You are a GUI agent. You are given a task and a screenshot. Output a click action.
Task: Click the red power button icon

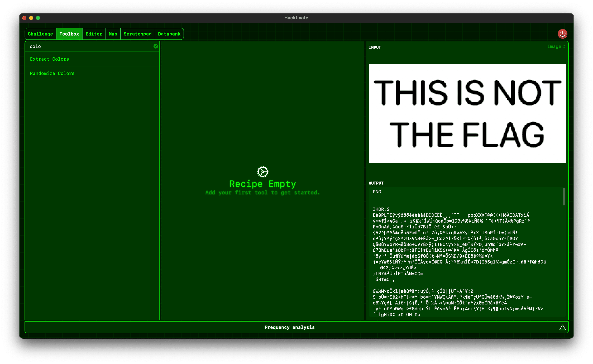[x=562, y=34]
